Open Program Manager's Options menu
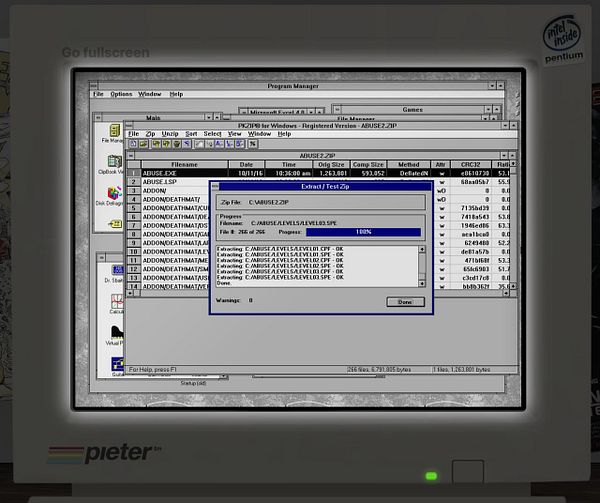 click(x=121, y=94)
